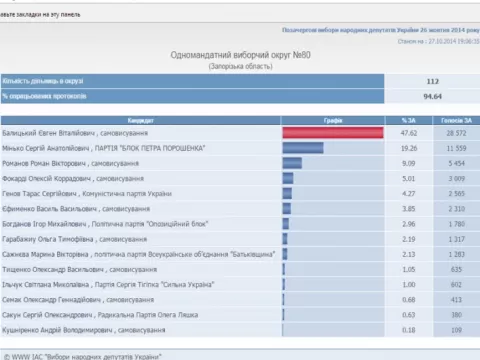
Task: Select the 'Голосів ЗА' column header
Action: (456, 120)
